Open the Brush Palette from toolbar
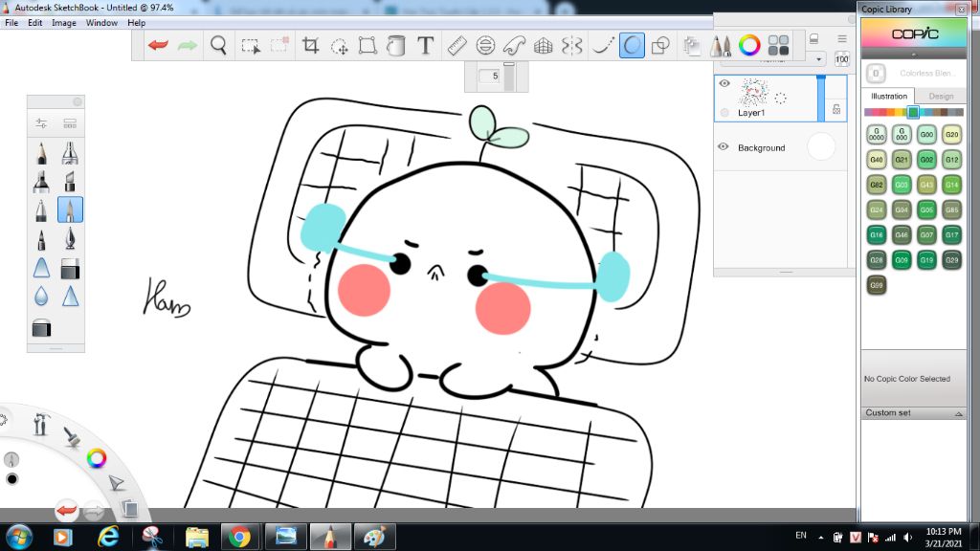The height and width of the screenshot is (551, 980). pyautogui.click(x=720, y=45)
